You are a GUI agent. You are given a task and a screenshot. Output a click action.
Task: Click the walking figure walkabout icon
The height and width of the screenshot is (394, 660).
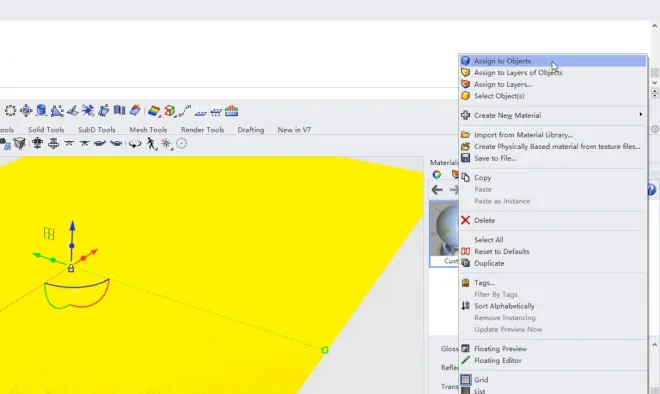(x=151, y=144)
